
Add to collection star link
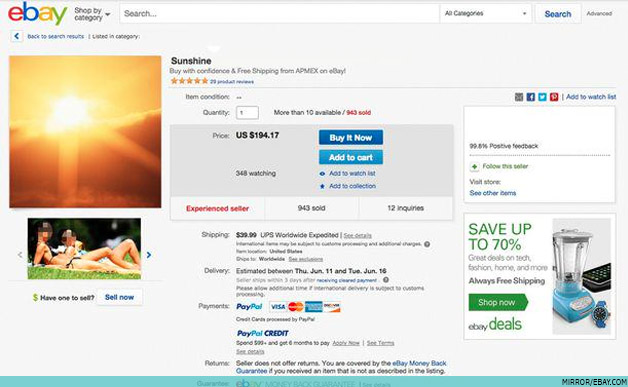pyautogui.click(x=352, y=186)
